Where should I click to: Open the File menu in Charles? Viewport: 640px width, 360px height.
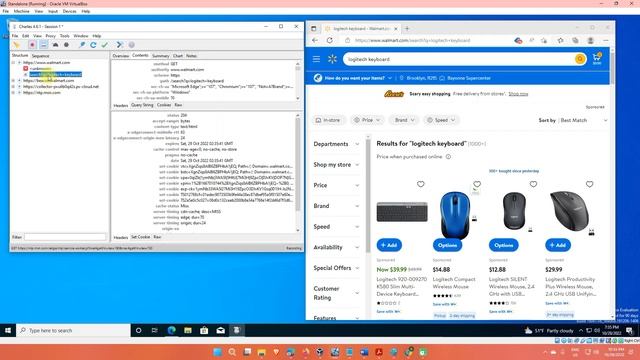[15, 36]
